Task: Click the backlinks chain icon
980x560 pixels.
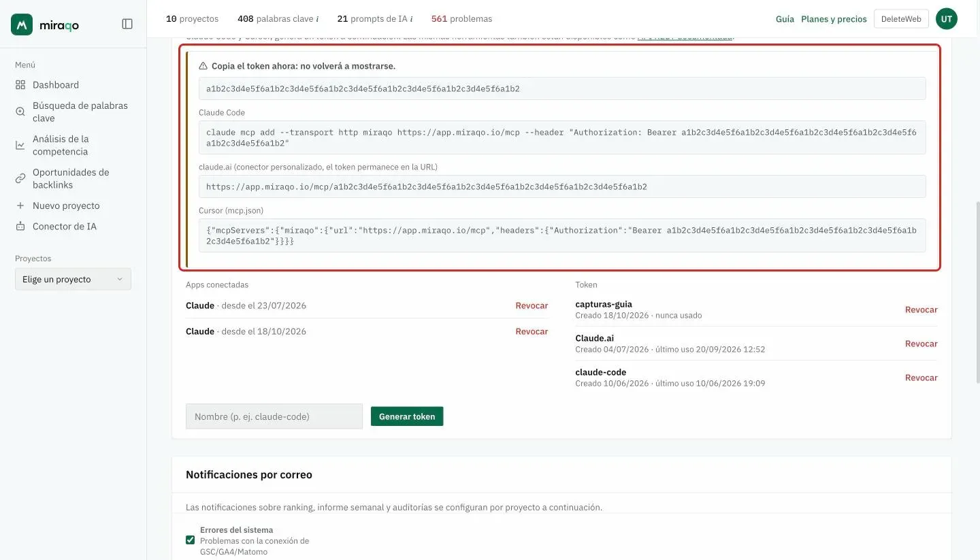Action: tap(20, 178)
